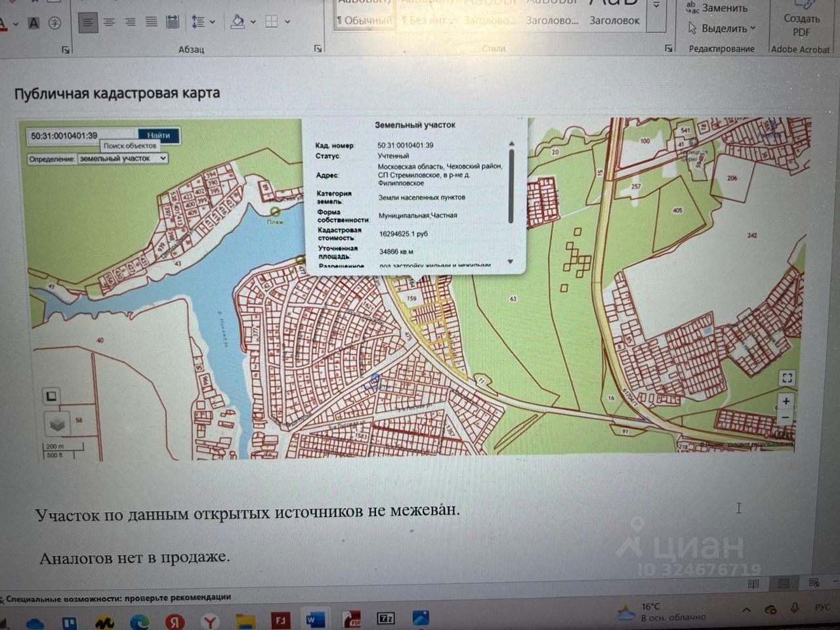
Task: Switch the РУС input language
Action: (822, 608)
